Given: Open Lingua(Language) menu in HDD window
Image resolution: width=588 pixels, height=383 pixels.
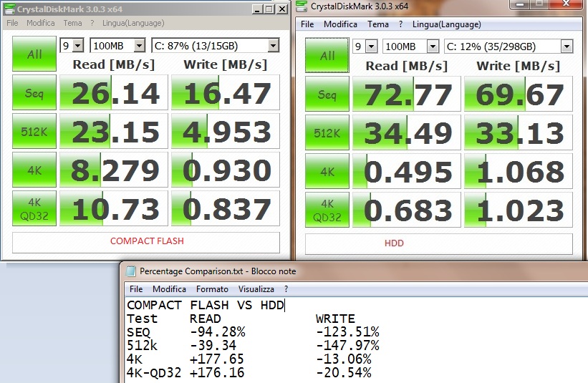Looking at the screenshot, I should [x=445, y=24].
